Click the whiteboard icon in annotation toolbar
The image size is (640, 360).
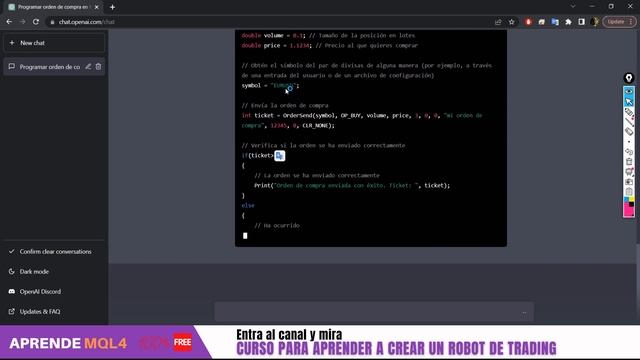coord(629,172)
